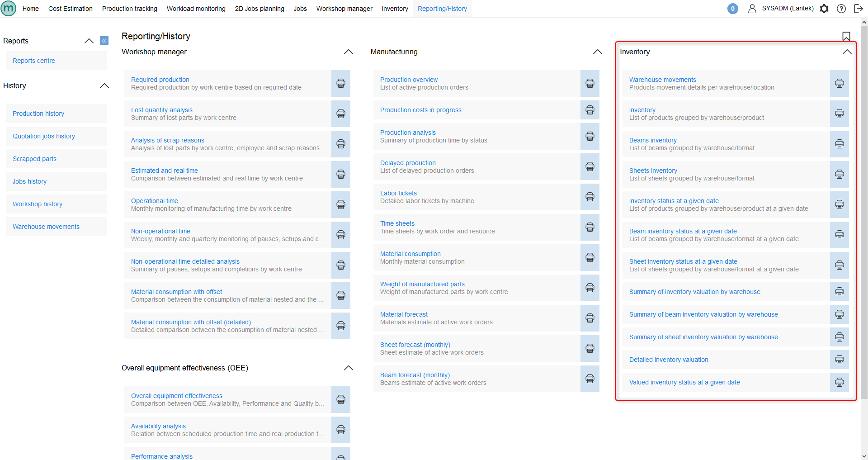The image size is (868, 460).
Task: Open the Workshop manager menu item
Action: pos(344,9)
